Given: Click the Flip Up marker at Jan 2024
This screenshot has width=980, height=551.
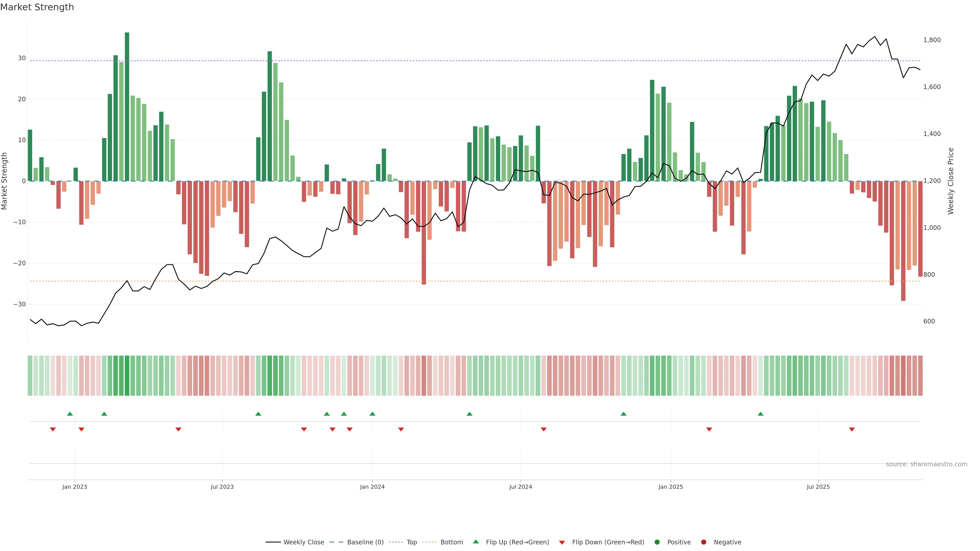Looking at the screenshot, I should [x=372, y=414].
